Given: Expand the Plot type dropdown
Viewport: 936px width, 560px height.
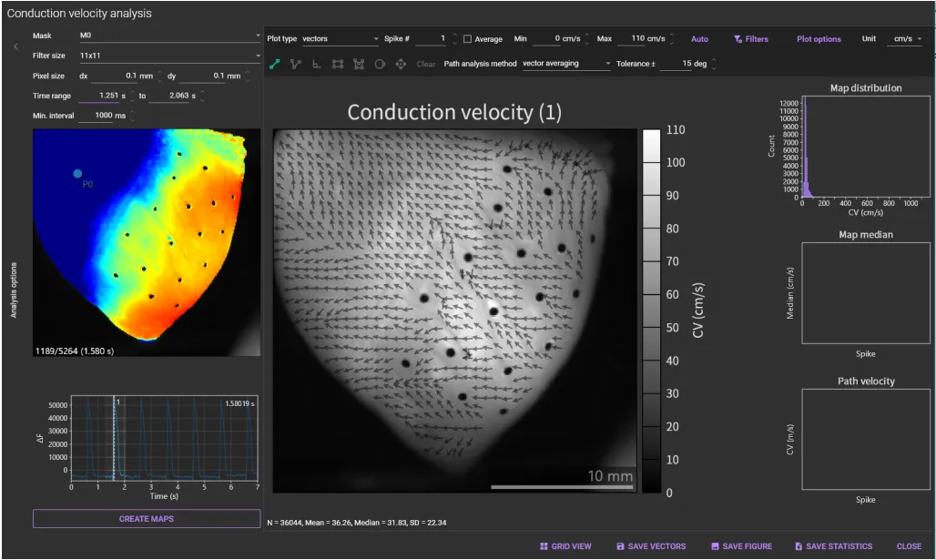Looking at the screenshot, I should pyautogui.click(x=341, y=39).
